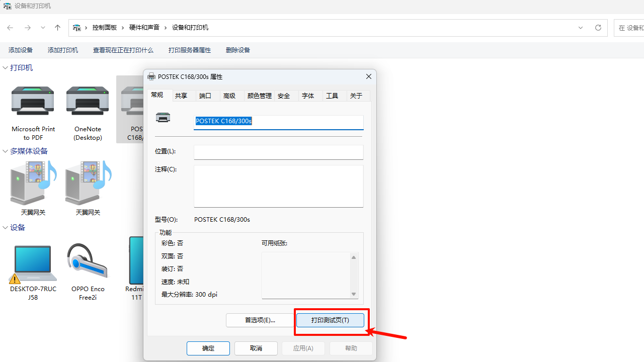Switch to the 高级 tab
The height and width of the screenshot is (362, 644).
tap(232, 96)
